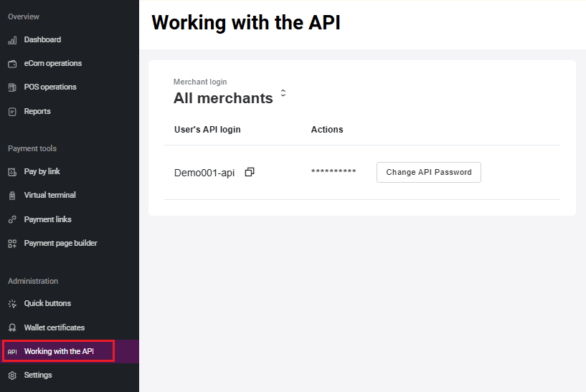
Task: Click the eCom operations wallet icon
Action: (12, 64)
